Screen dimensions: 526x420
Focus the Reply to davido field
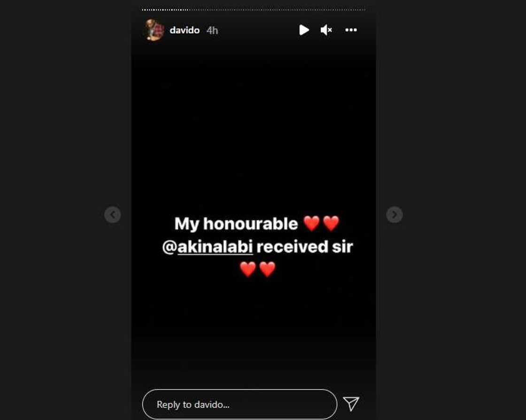240,404
